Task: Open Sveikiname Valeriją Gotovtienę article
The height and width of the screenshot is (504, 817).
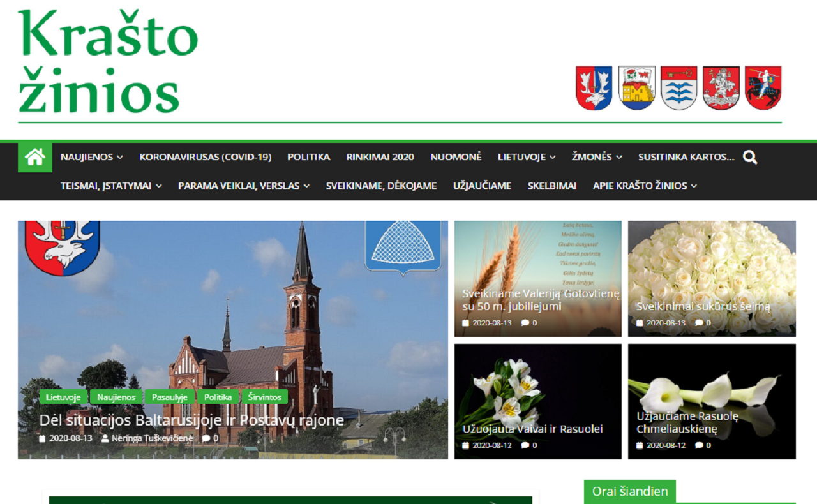Action: tap(541, 300)
